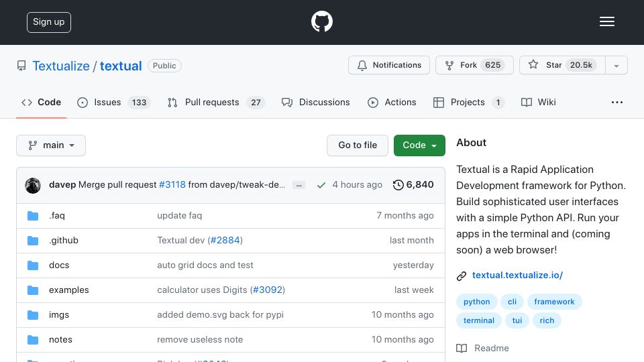Click the fork count 625
Viewport: 644px width, 362px height.
tap(493, 65)
